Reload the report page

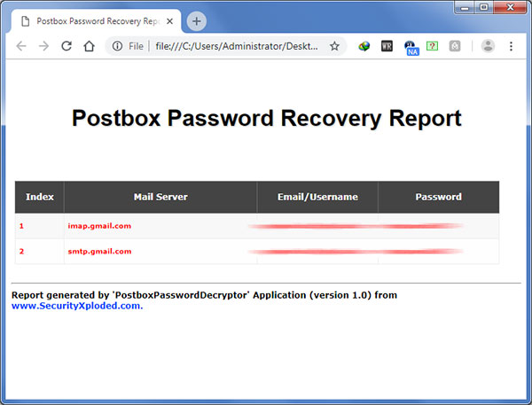pos(66,46)
